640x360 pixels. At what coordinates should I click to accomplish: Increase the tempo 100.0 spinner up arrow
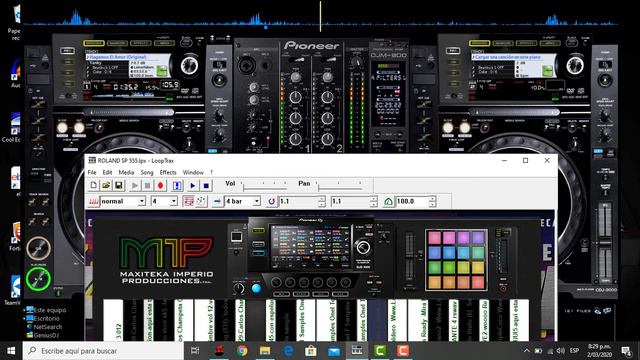click(432, 199)
